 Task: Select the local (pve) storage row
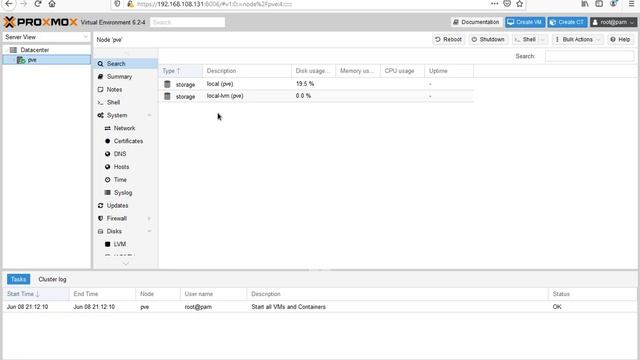pyautogui.click(x=316, y=84)
